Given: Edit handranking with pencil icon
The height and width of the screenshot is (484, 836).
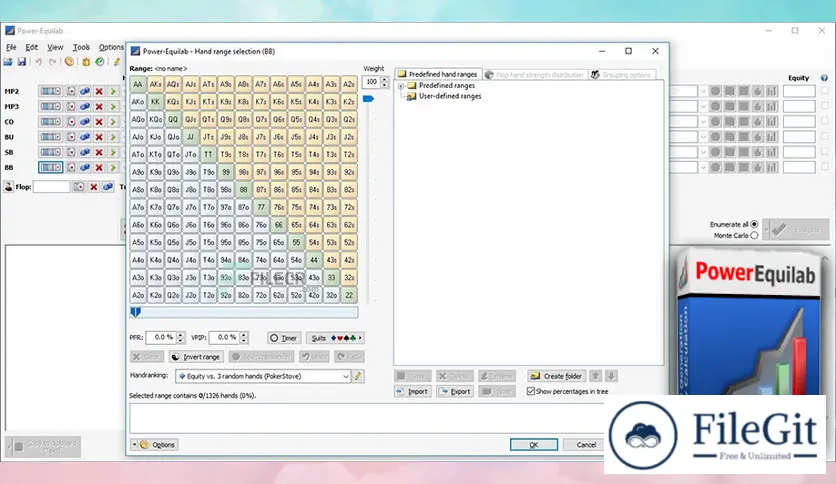Looking at the screenshot, I should click(x=358, y=376).
